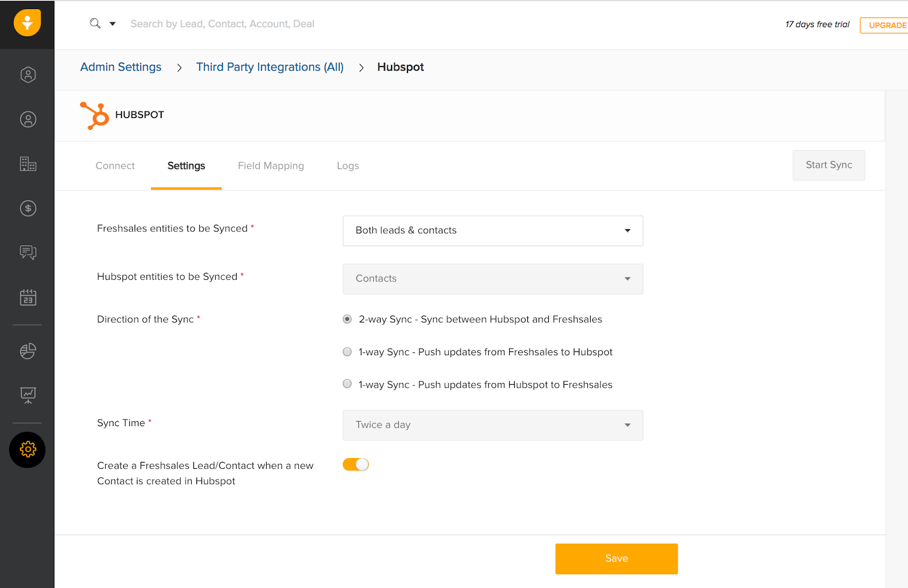The height and width of the screenshot is (588, 908).
Task: Select 2-way Sync radio option
Action: [347, 320]
